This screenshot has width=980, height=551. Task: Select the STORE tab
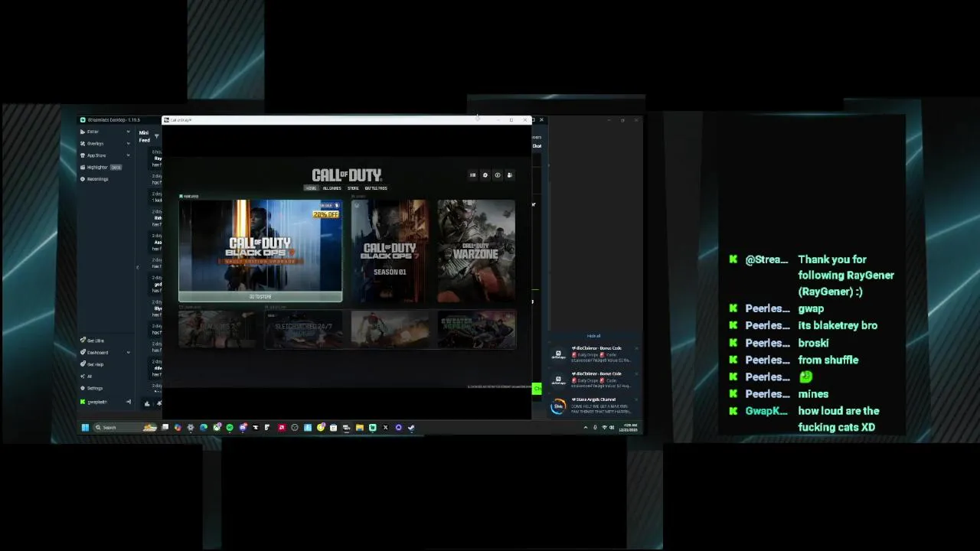pos(353,188)
